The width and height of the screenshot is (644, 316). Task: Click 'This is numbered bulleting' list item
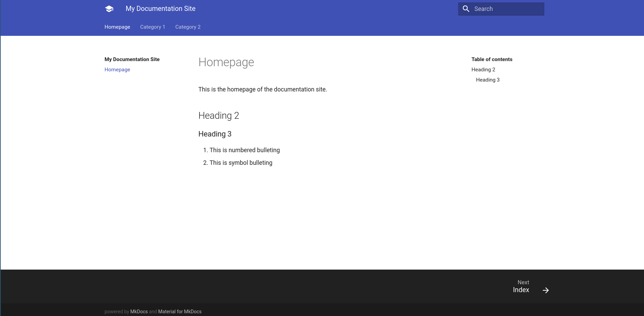245,150
